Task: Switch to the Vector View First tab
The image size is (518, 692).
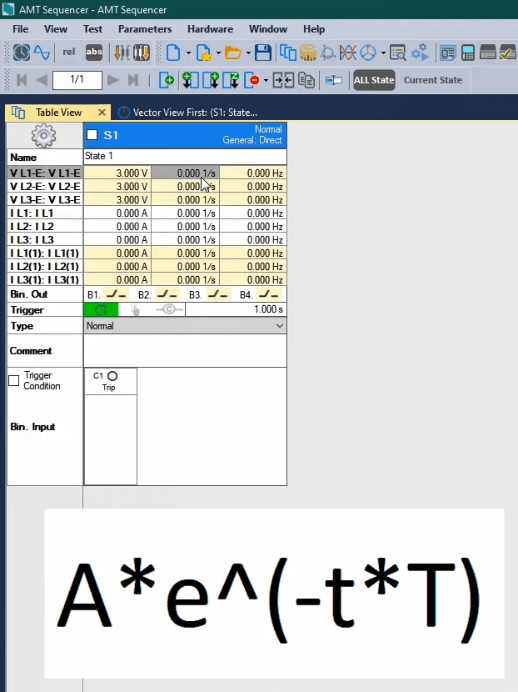Action: 188,113
